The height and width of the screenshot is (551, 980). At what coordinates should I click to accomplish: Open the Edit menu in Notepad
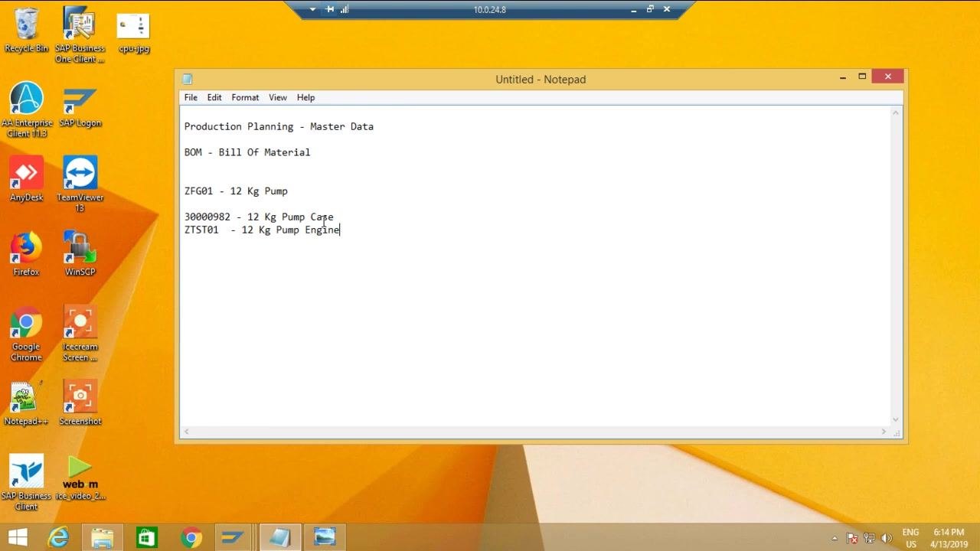click(214, 97)
